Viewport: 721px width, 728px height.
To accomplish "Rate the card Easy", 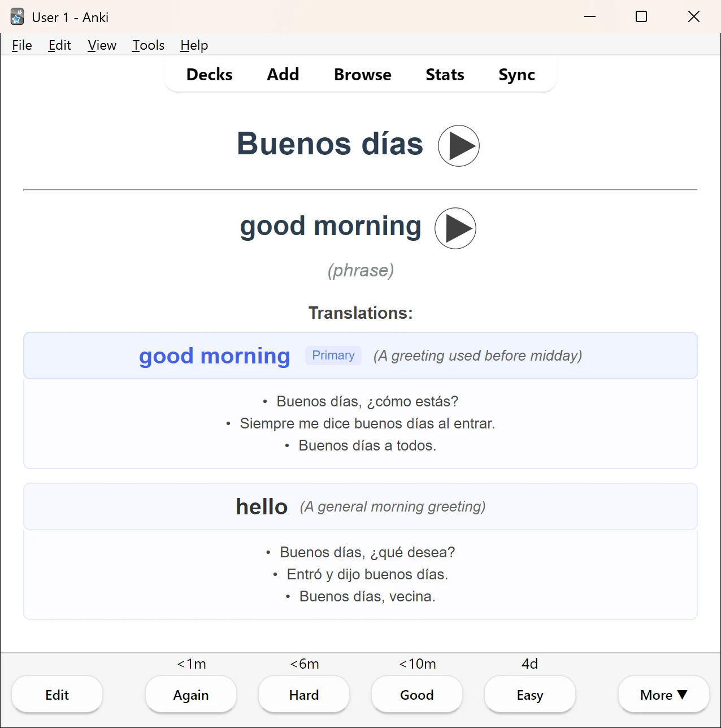I will coord(530,695).
